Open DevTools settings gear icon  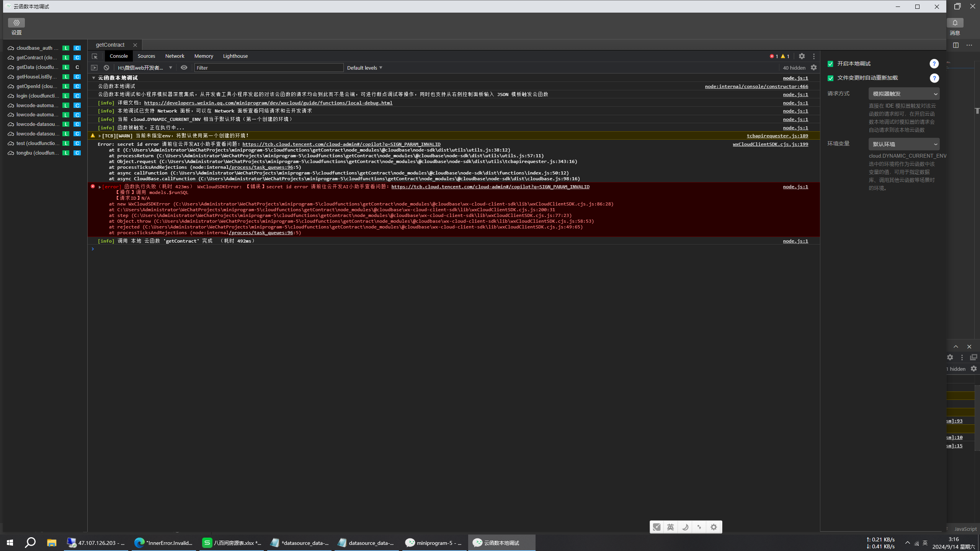point(802,56)
